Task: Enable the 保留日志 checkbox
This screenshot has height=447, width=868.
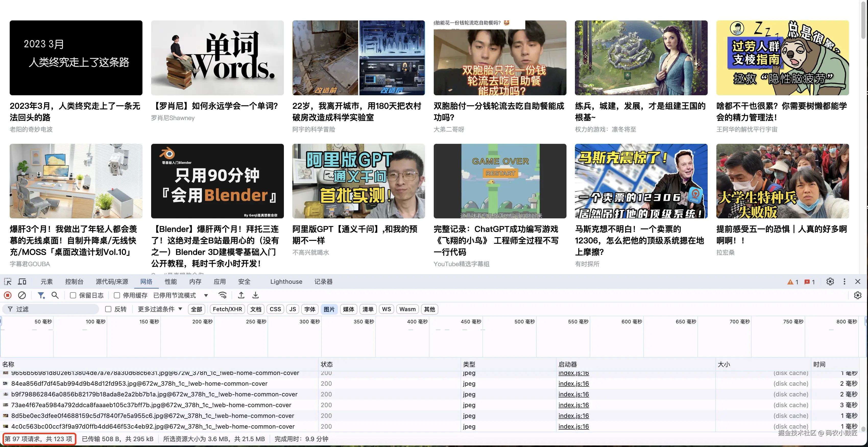Action: [x=73, y=295]
